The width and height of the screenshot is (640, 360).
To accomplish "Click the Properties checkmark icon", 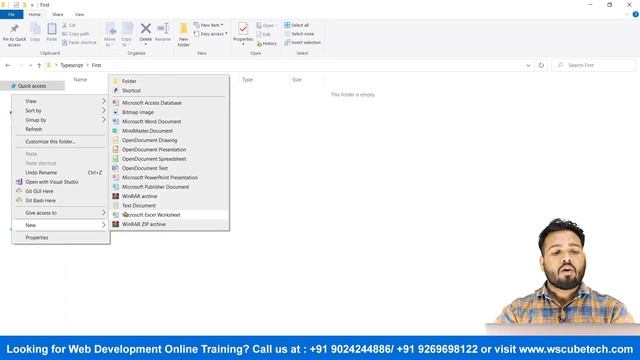I will [243, 29].
